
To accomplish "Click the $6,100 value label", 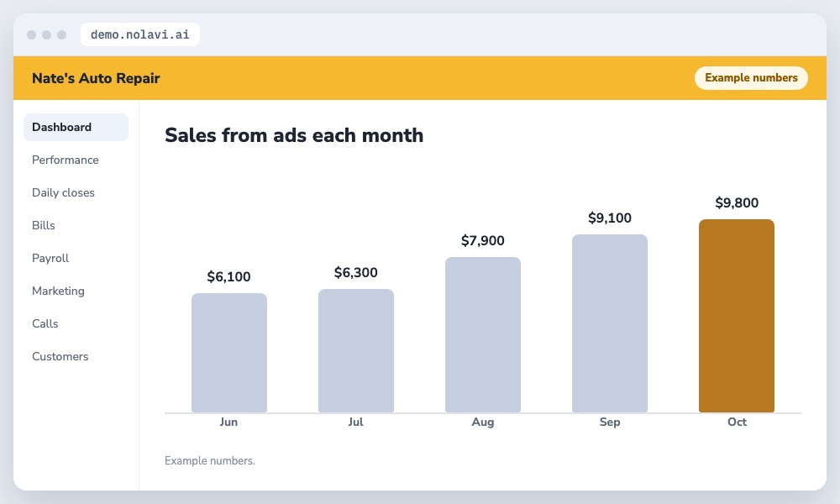I will coord(228,276).
